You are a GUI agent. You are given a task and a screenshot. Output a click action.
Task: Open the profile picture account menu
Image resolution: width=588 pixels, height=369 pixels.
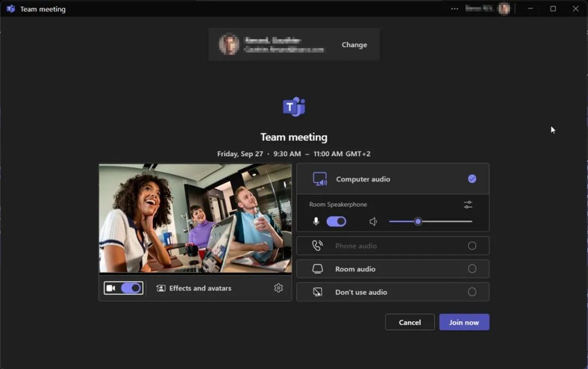click(x=504, y=9)
